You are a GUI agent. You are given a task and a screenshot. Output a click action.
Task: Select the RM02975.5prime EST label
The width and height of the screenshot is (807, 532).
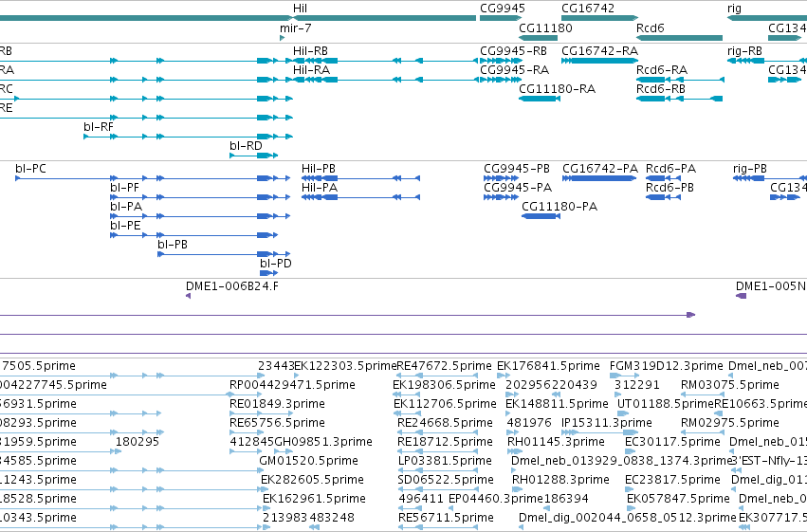(x=730, y=423)
